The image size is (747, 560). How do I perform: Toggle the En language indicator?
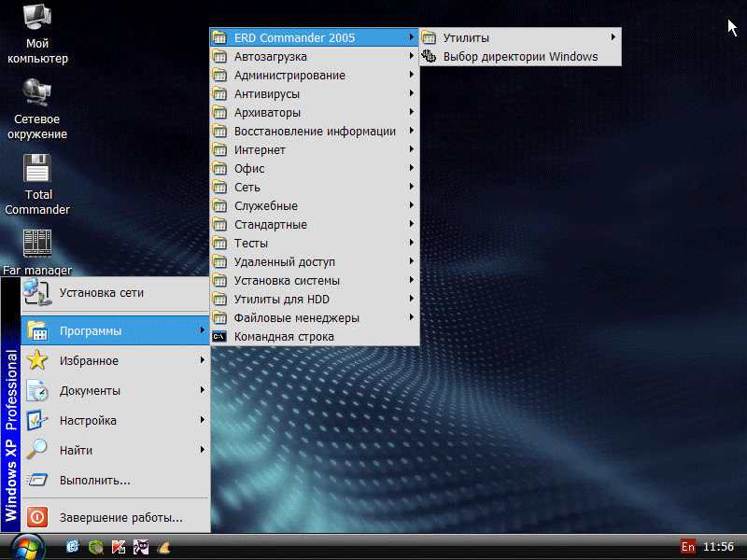(688, 547)
